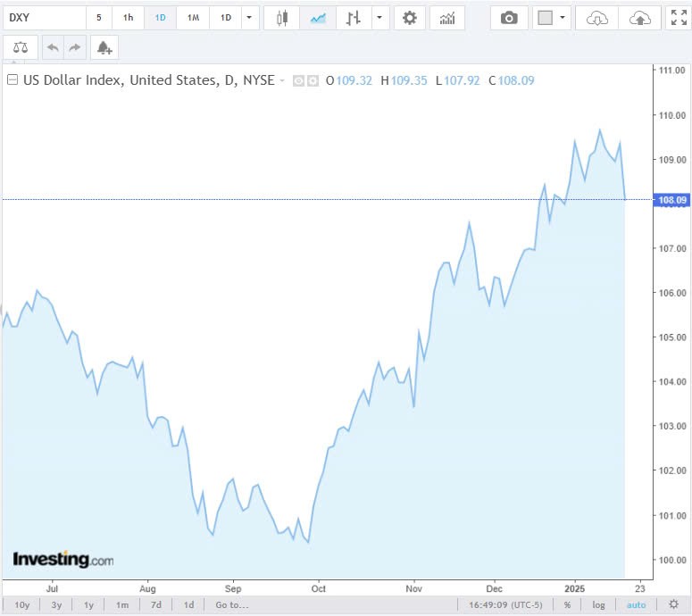Select the area chart style icon

(318, 18)
